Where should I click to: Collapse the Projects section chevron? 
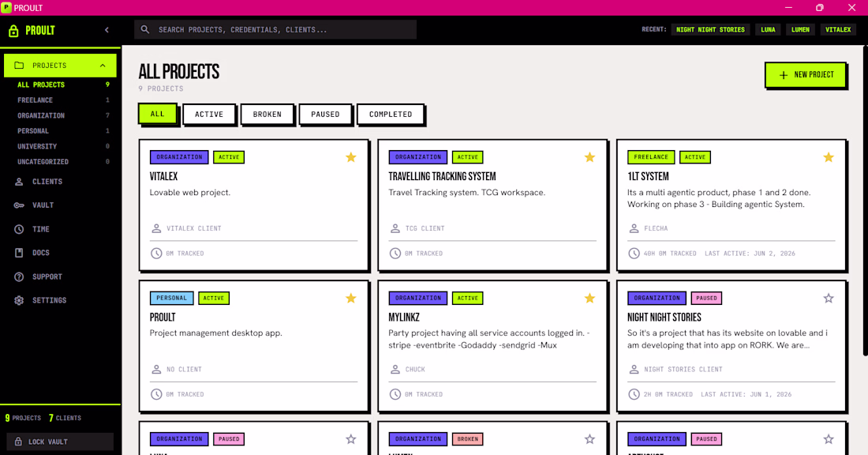click(x=103, y=66)
